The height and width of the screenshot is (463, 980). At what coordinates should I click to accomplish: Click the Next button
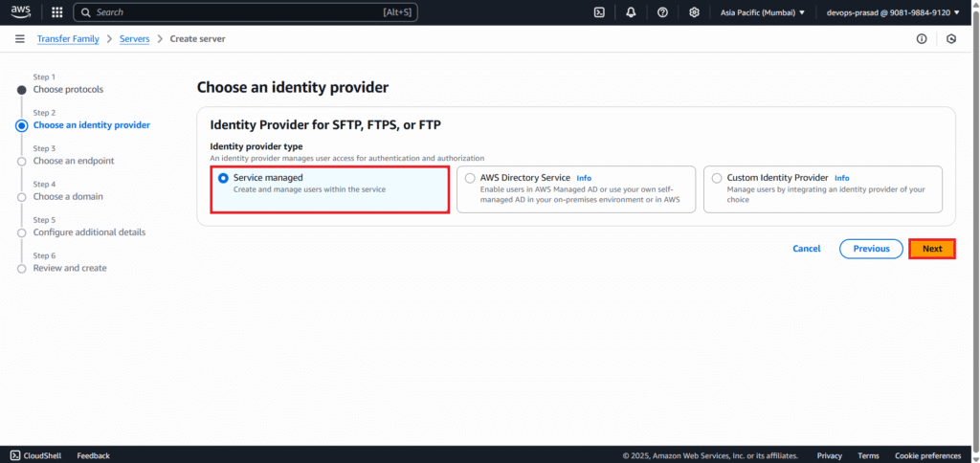[x=932, y=249]
